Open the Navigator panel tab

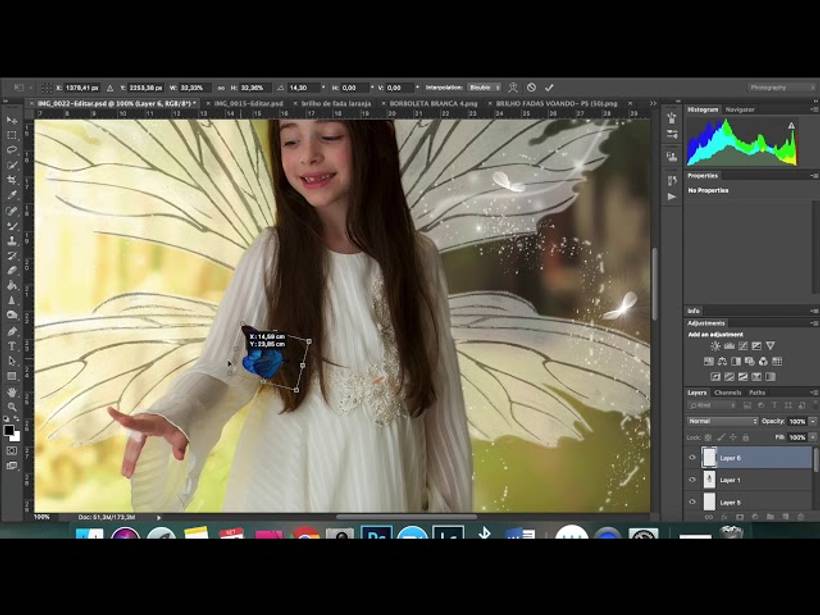click(x=740, y=109)
